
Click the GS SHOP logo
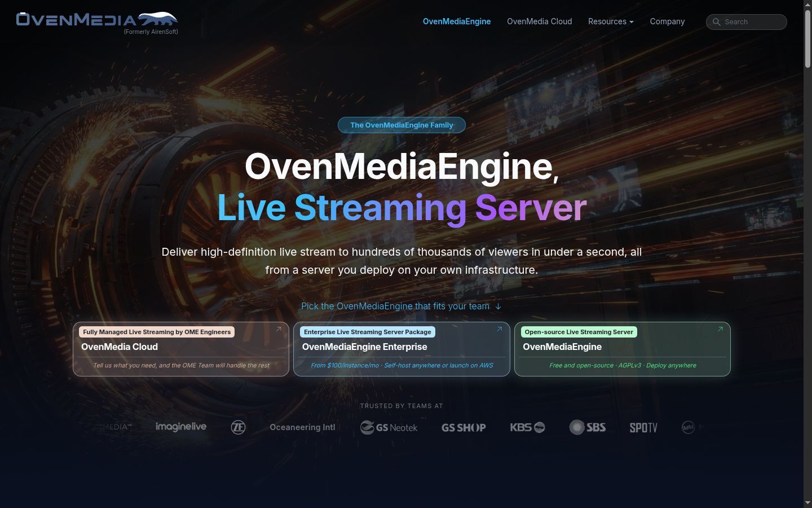coord(464,427)
